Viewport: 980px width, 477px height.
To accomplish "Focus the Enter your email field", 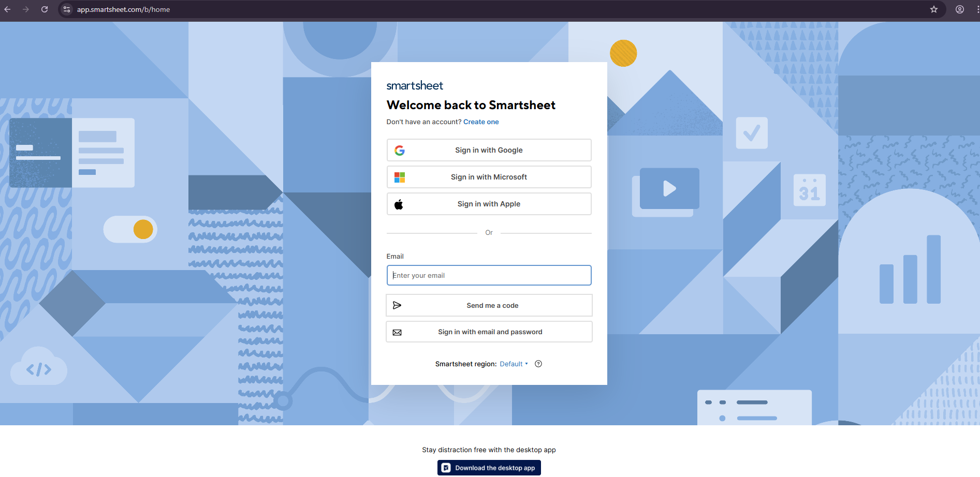I will pos(489,275).
